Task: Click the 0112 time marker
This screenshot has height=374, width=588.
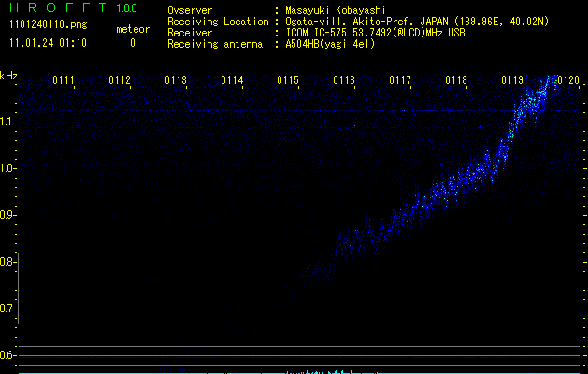Action: 120,80
